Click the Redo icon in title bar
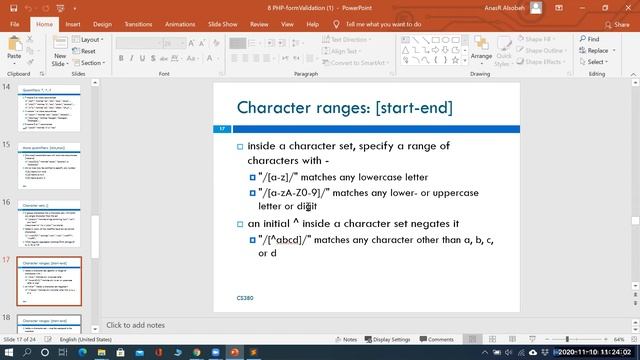640x360 pixels. [x=45, y=8]
